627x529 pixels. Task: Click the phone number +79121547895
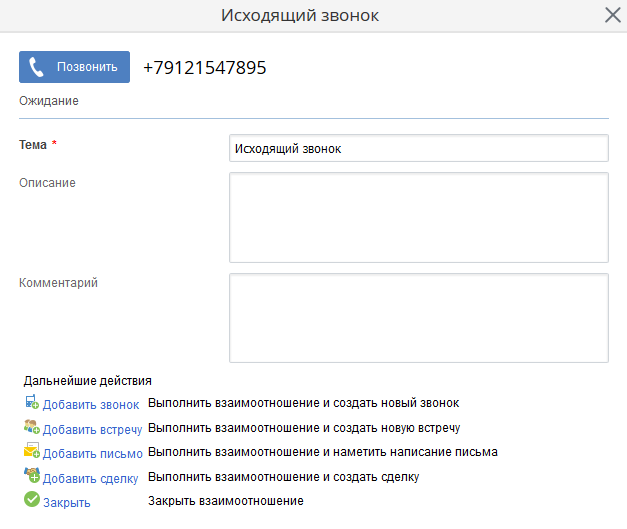tap(205, 68)
